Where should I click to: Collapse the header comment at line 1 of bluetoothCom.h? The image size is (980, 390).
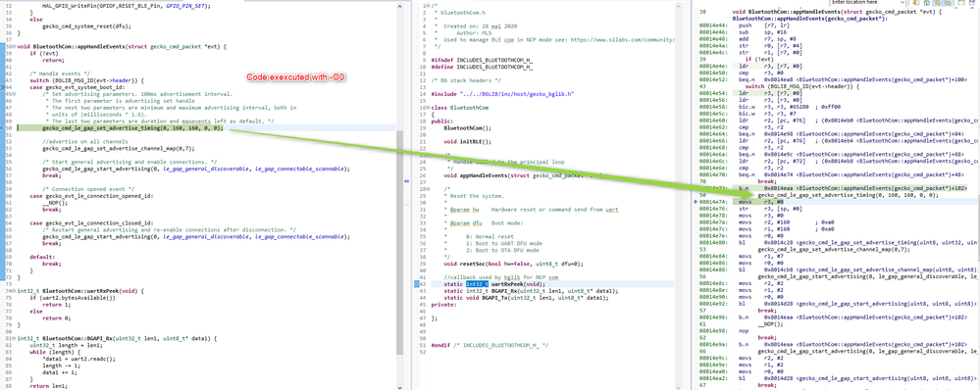[428, 5]
